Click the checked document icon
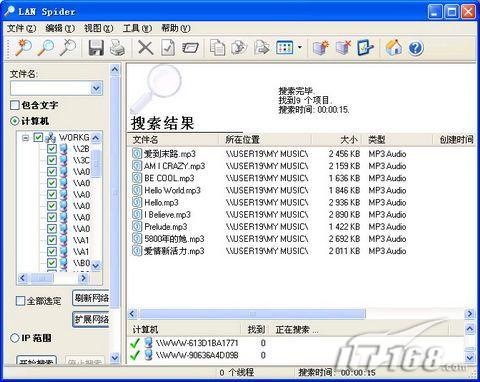Viewport: 480px width, 382px height. [168, 48]
